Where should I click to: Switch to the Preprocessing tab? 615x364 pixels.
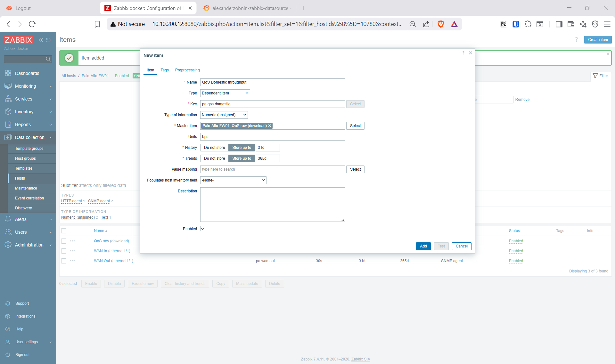click(x=187, y=70)
